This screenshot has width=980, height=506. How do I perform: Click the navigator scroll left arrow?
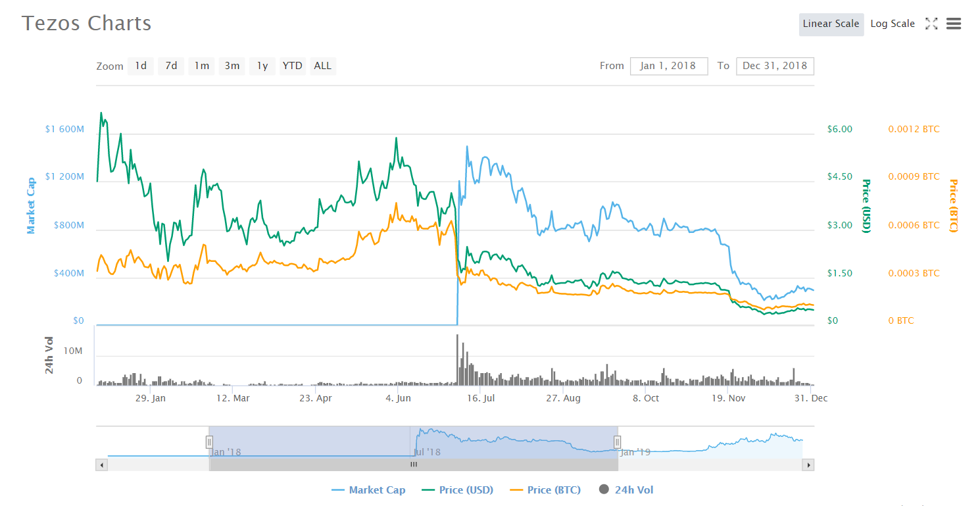pos(101,465)
